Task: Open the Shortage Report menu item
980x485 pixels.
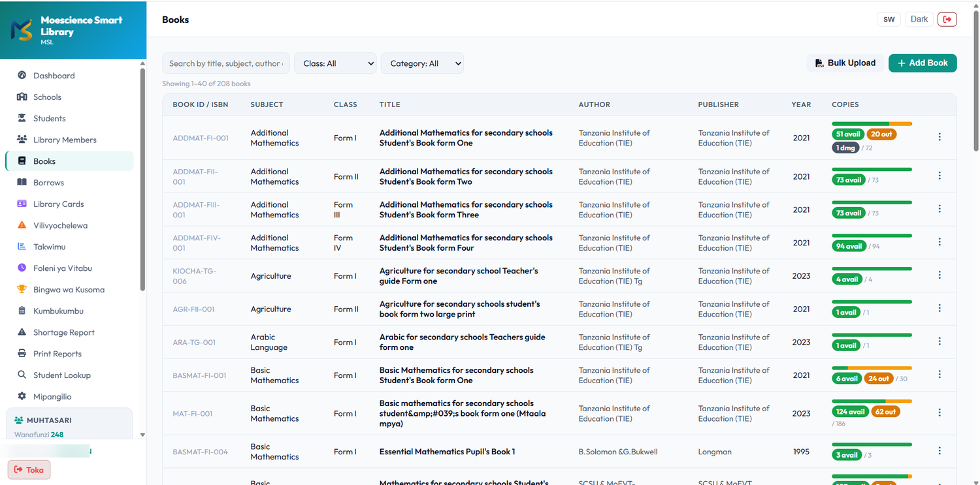Action: click(x=69, y=332)
